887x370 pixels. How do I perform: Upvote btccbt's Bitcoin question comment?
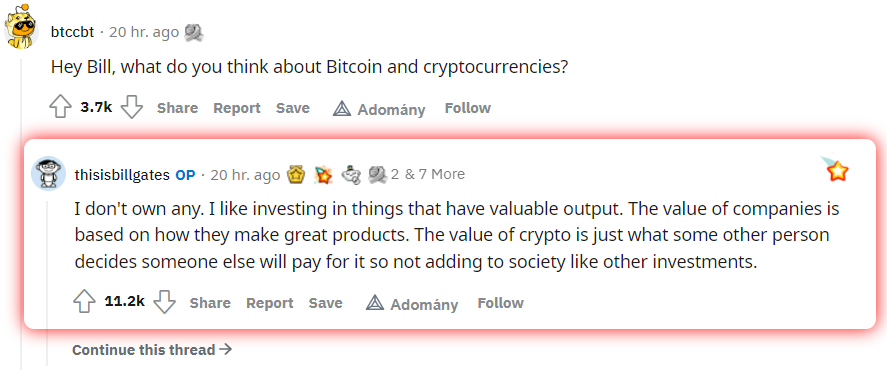click(x=61, y=107)
